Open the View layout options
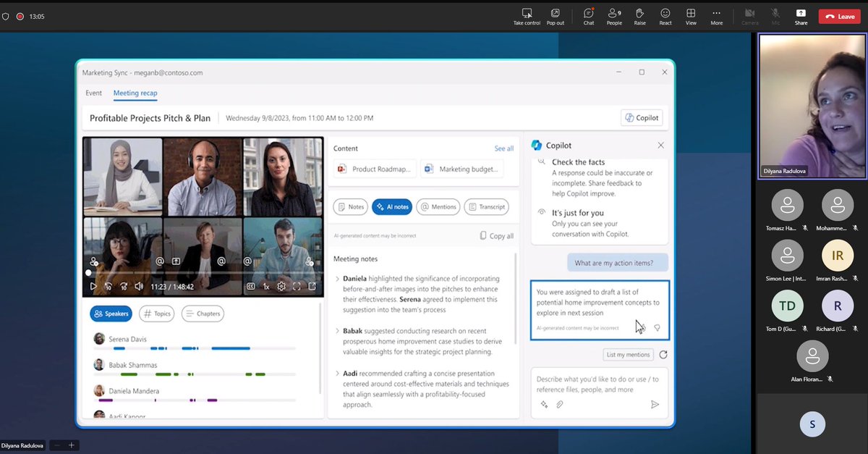 [x=691, y=16]
